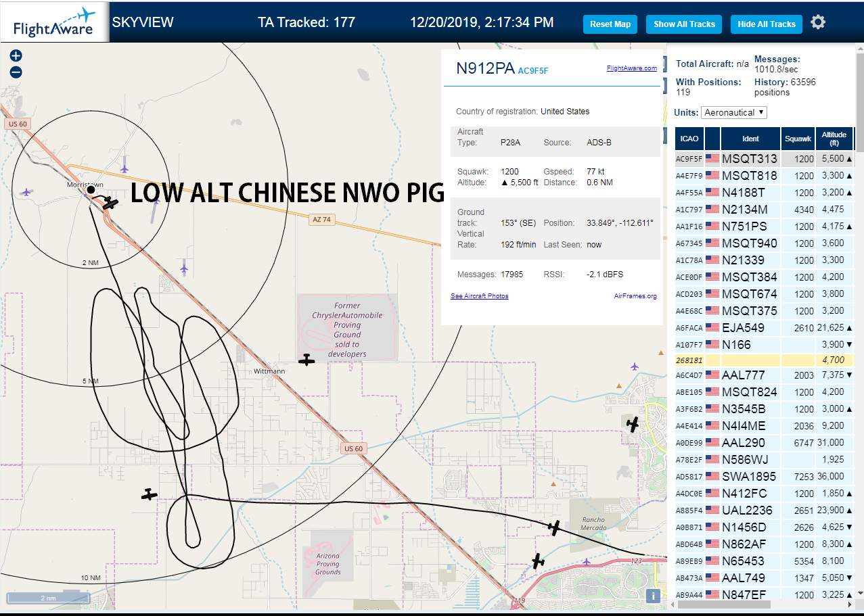
Task: Click the FlightAware logo
Action: coord(54,22)
